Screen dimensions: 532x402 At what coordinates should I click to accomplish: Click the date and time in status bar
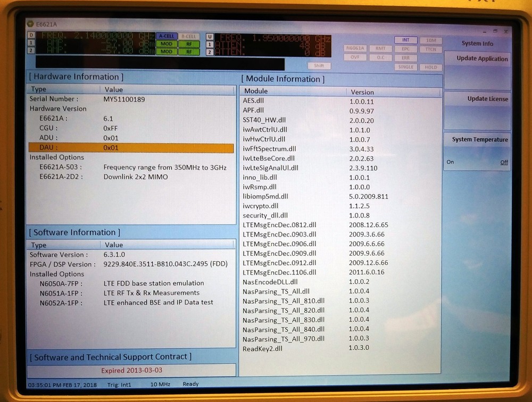coord(62,384)
